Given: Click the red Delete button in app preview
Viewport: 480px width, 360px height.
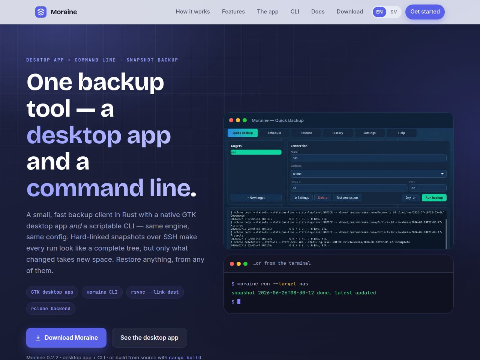Looking at the screenshot, I should pos(322,198).
